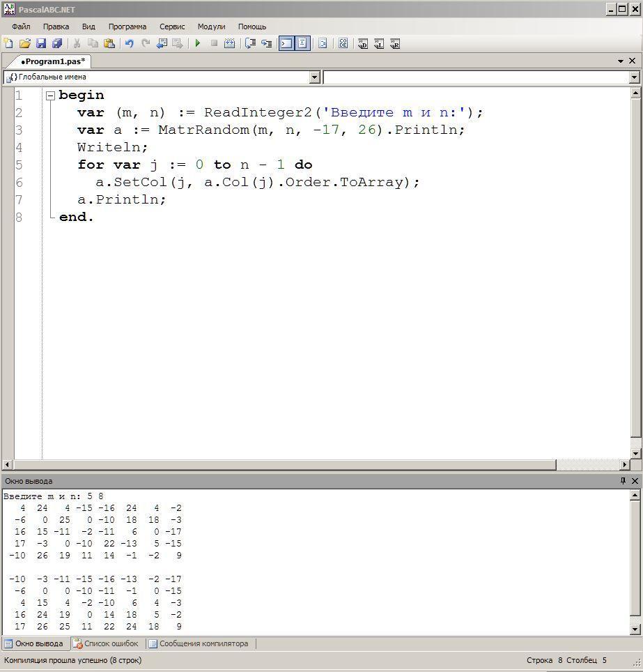Save the current file with floppy icon
Viewport: 643px width, 672px height.
coord(41,43)
